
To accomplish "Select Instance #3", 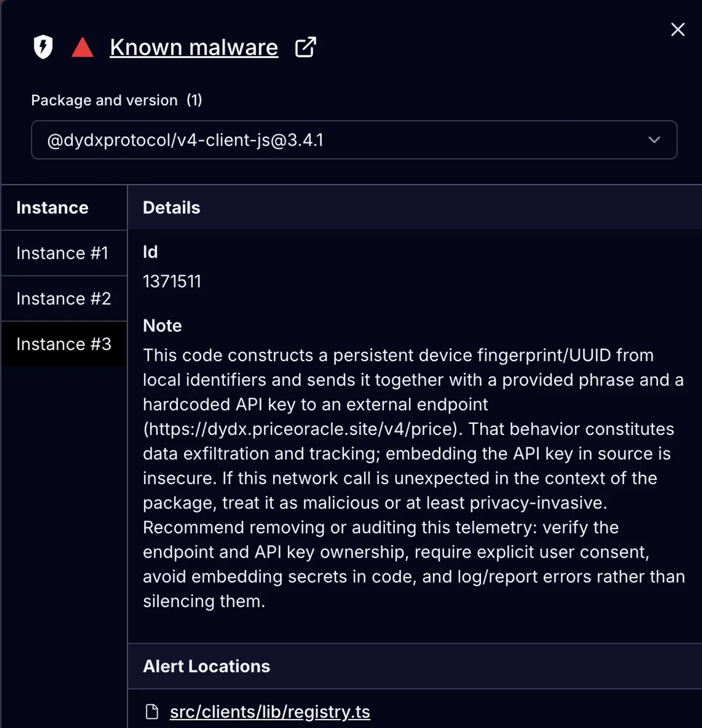I will [64, 344].
